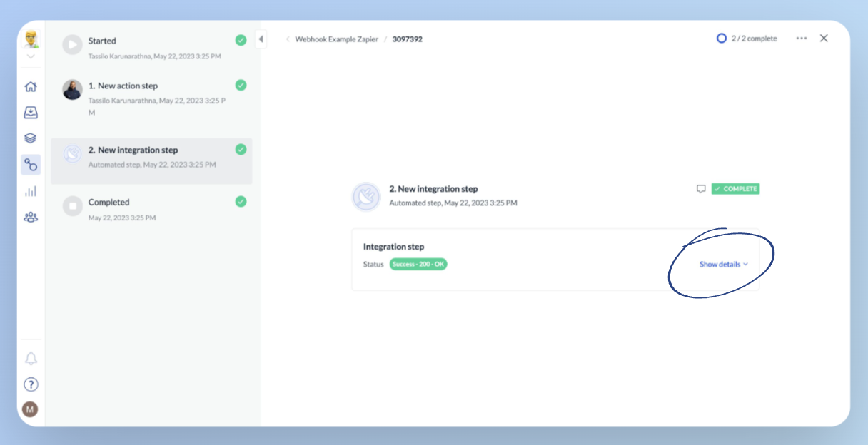Click the green checkmark next to Started
Image resolution: width=868 pixels, height=445 pixels.
tap(241, 40)
